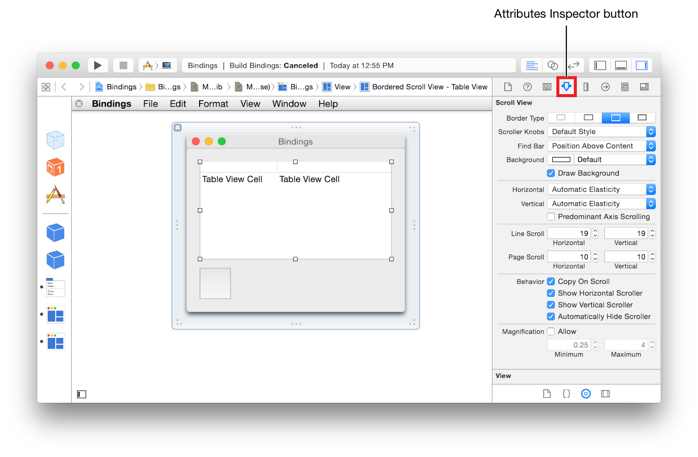The width and height of the screenshot is (698, 457).
Task: Open Scroller Knobs Default Style dropdown
Action: [x=601, y=132]
